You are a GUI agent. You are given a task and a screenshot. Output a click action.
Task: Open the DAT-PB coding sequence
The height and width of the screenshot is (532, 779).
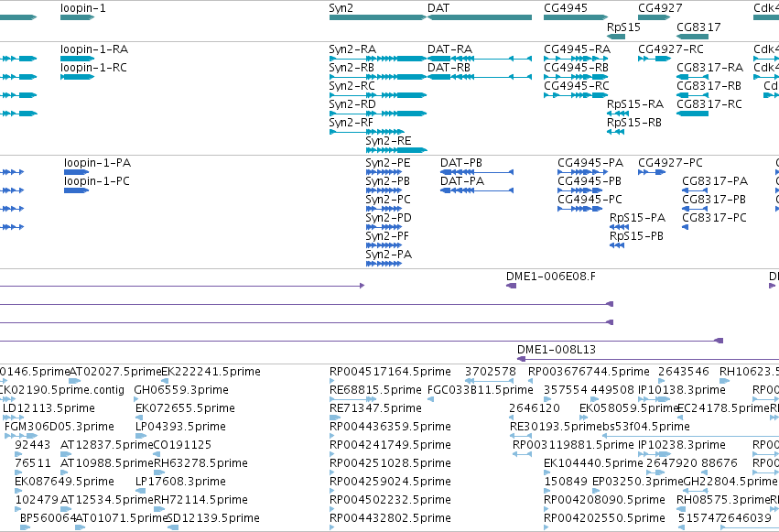tap(477, 172)
